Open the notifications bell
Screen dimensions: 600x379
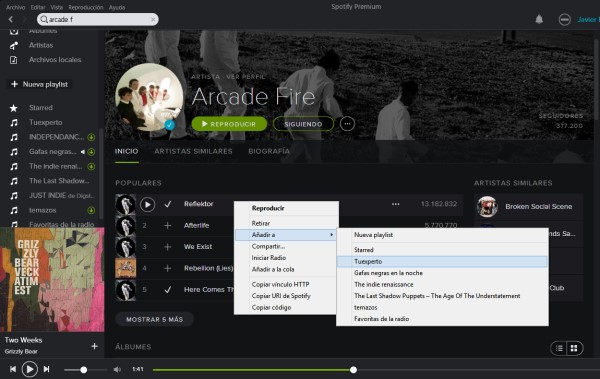point(539,19)
